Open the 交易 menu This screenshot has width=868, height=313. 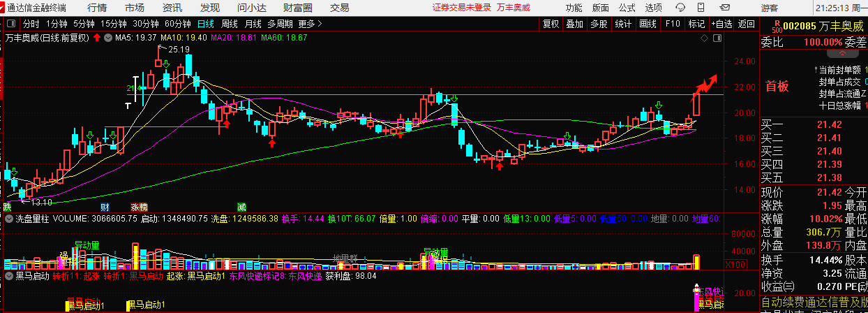[340, 8]
